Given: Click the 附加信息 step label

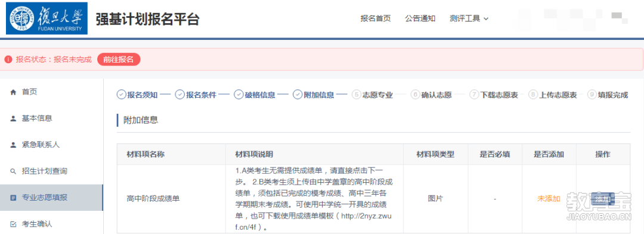Looking at the screenshot, I should pos(318,95).
